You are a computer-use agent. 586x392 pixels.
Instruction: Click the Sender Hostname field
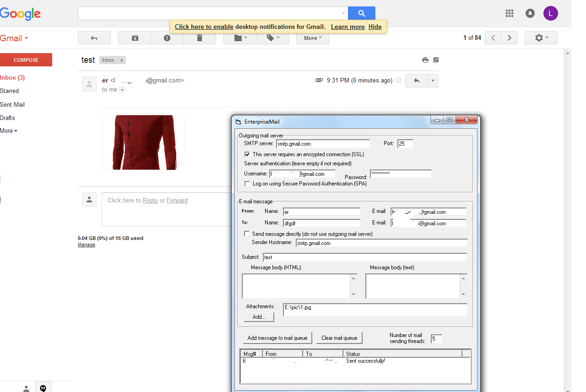point(382,243)
